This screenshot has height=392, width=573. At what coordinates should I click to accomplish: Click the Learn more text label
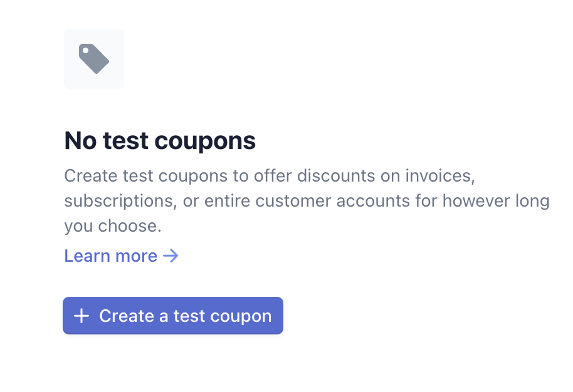(110, 255)
